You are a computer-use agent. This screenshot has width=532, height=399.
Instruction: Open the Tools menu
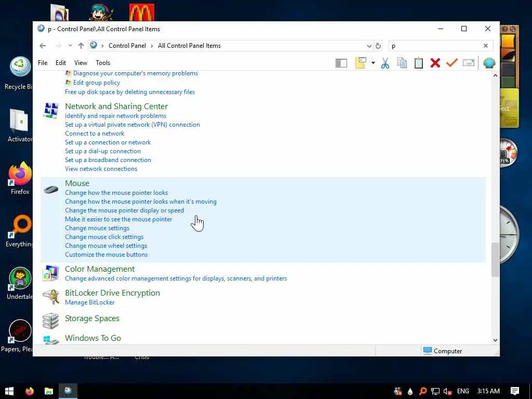point(103,63)
